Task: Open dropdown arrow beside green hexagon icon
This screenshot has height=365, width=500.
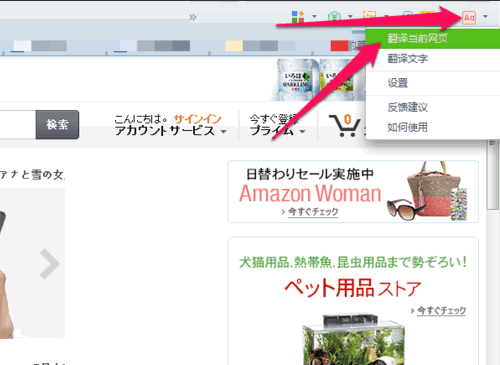Action: (x=350, y=16)
